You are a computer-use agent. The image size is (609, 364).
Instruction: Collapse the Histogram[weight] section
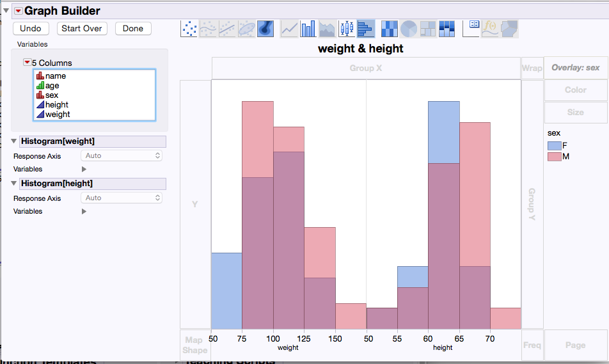(14, 141)
